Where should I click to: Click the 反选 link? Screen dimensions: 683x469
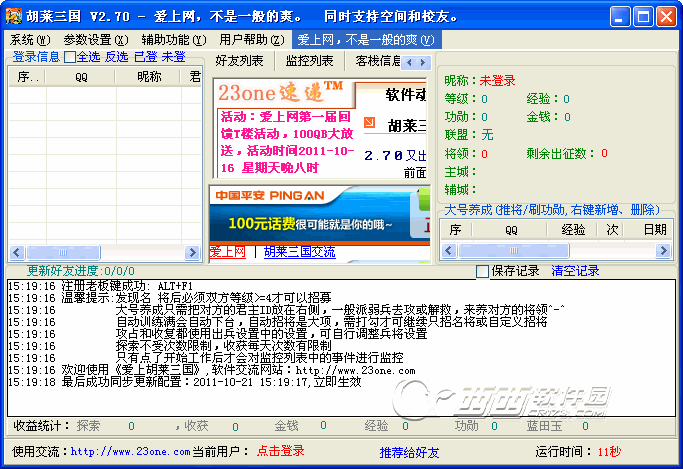tap(116, 57)
